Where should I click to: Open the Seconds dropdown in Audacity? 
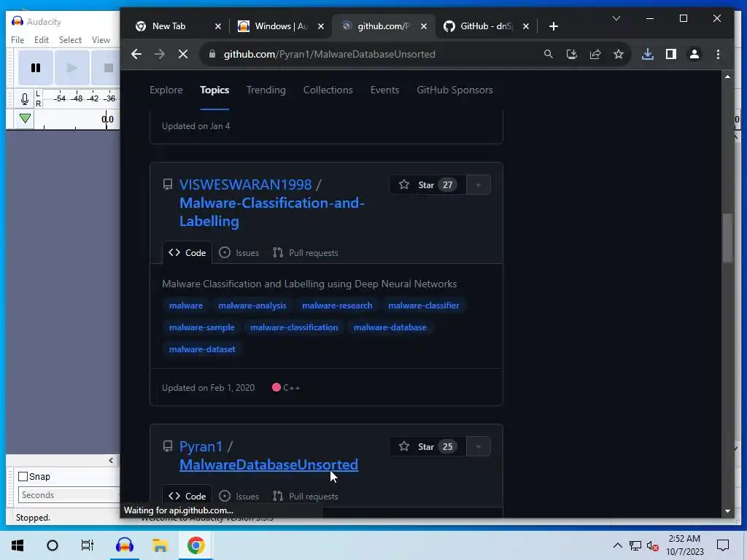[69, 495]
